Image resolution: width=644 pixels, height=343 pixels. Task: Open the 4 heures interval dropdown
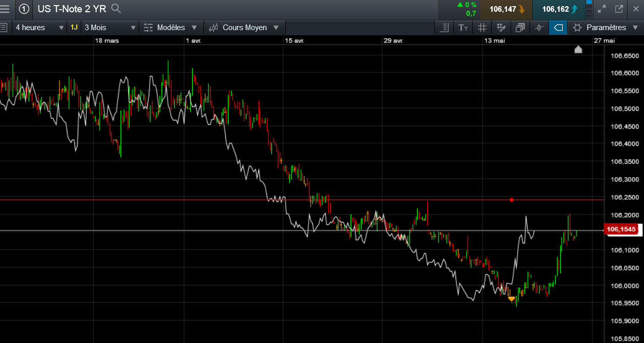(39, 28)
